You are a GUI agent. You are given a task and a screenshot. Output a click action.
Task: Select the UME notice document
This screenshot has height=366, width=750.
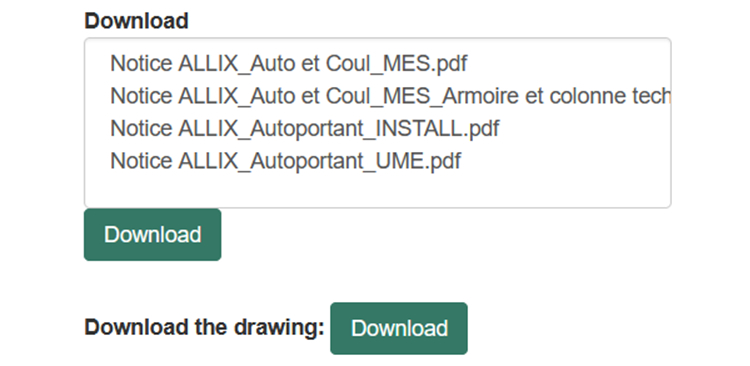[x=378, y=161]
